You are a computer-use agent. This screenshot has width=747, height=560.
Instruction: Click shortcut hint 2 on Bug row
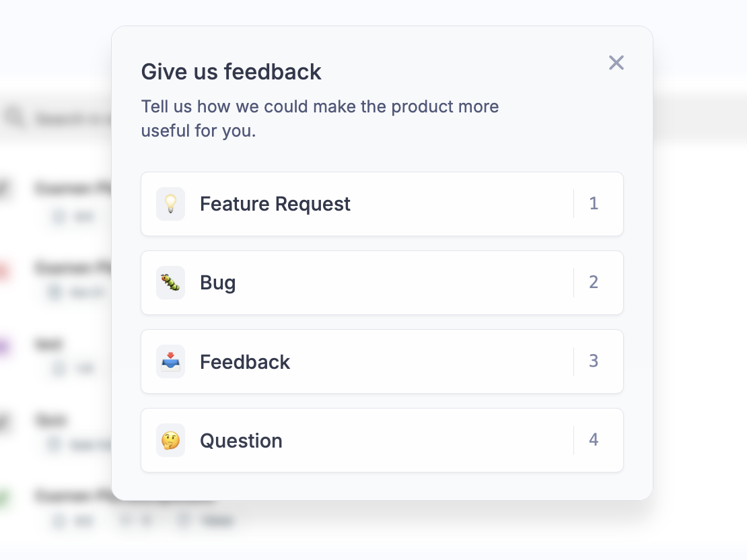593,282
